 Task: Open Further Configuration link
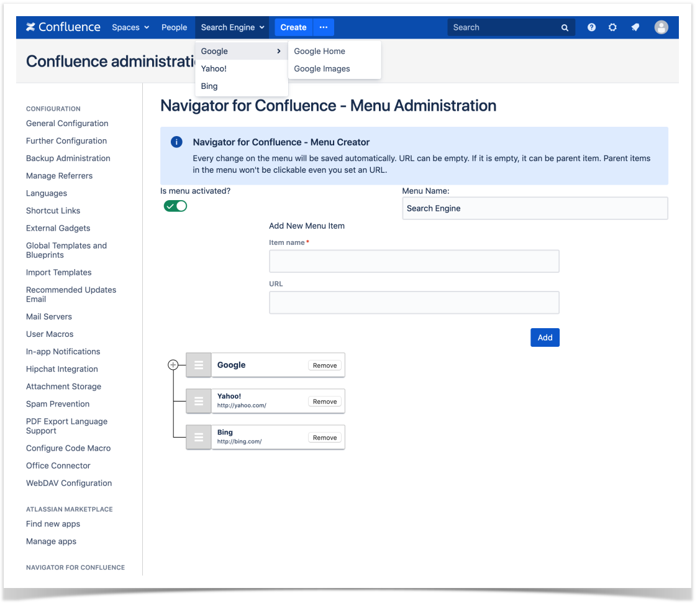point(66,140)
